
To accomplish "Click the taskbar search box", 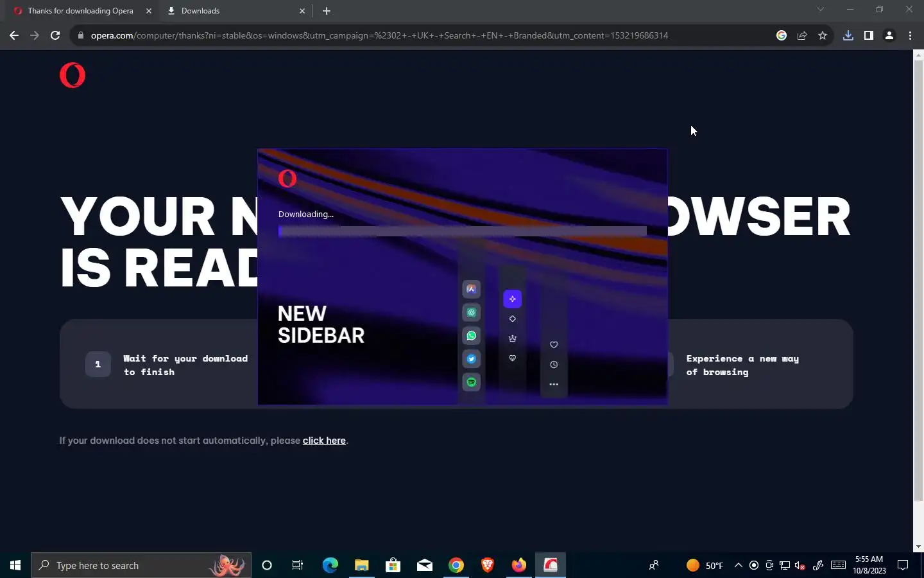I will coord(141,565).
